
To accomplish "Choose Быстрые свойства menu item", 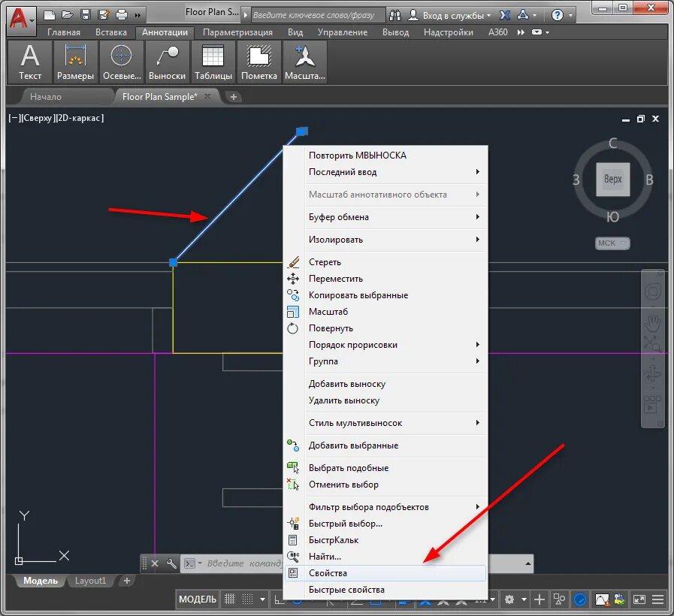I will pyautogui.click(x=385, y=590).
